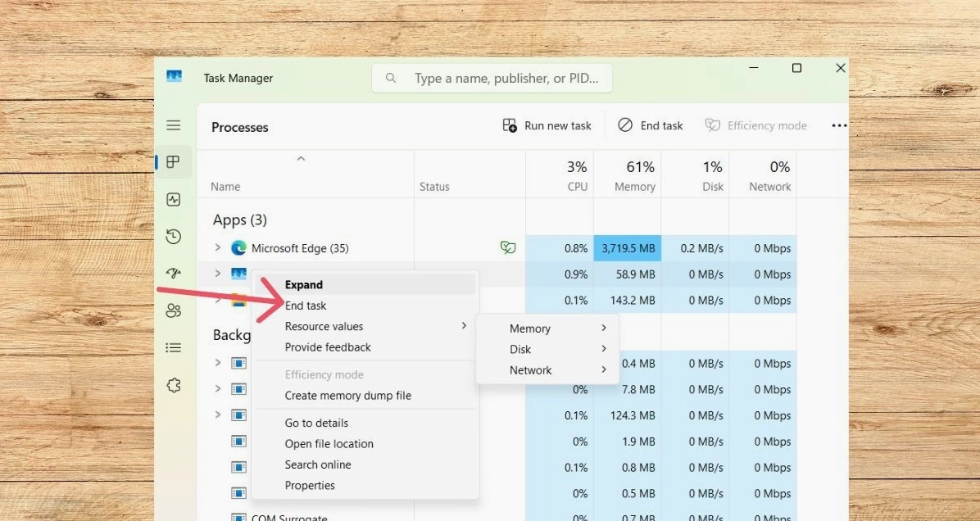Sort by the Memory column header
This screenshot has width=980, height=521.
[634, 176]
